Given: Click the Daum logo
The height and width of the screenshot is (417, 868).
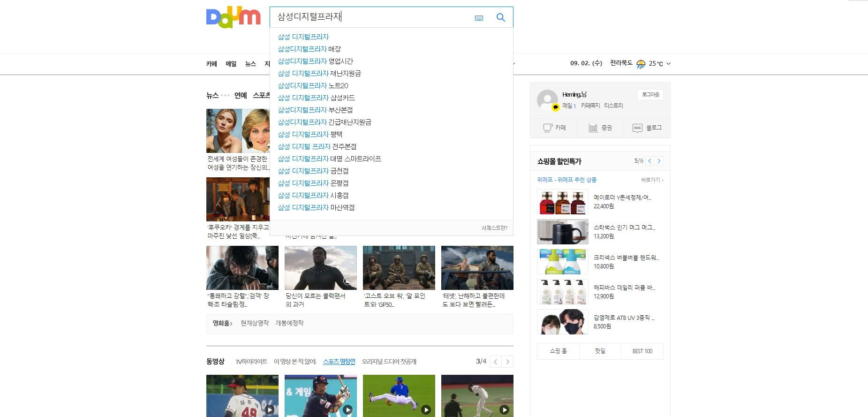Looking at the screenshot, I should (x=233, y=17).
